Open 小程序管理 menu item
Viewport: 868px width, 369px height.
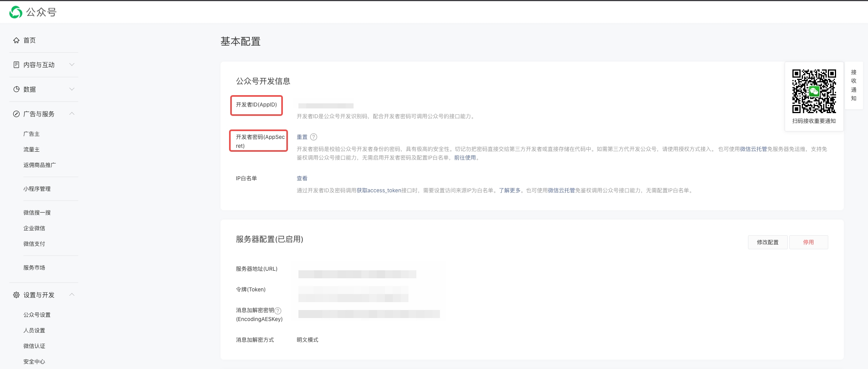[x=37, y=189]
